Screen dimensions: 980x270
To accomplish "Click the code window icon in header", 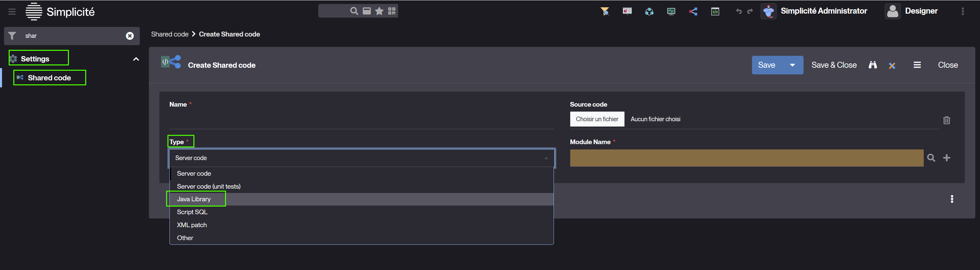I will (715, 11).
